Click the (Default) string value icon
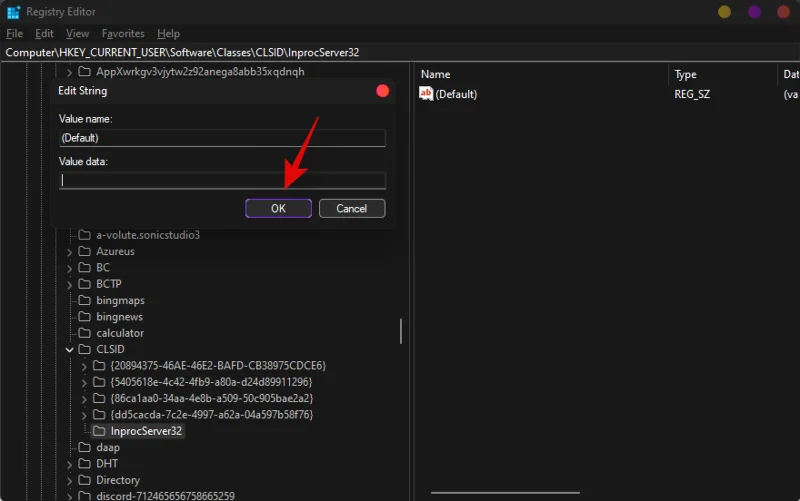 (426, 94)
